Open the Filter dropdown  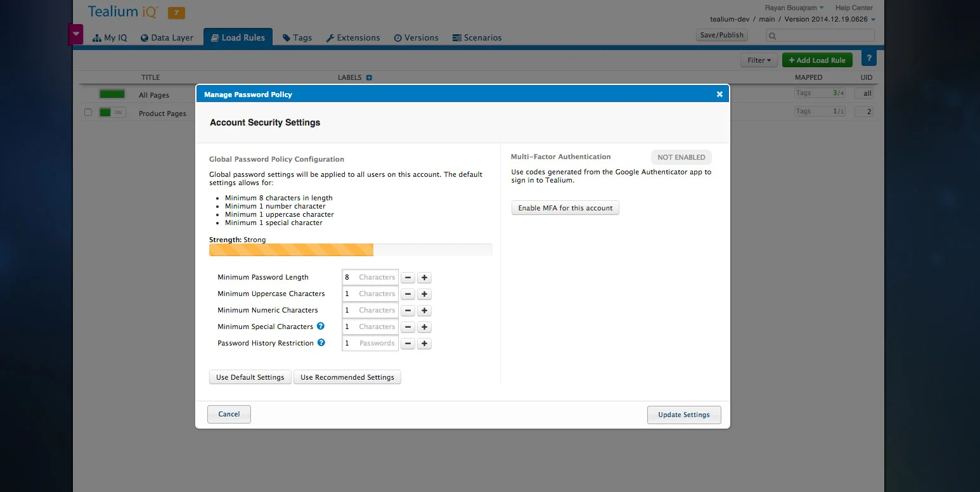(759, 60)
